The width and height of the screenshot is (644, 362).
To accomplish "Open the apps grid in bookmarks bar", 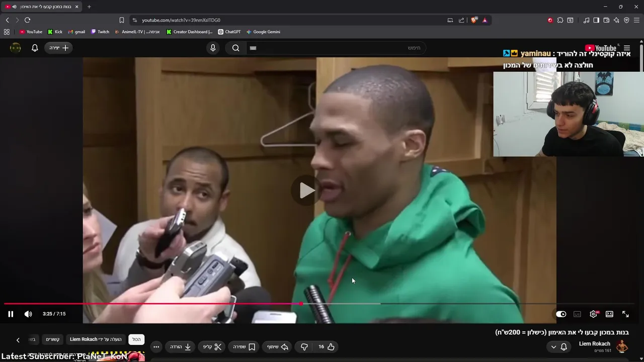I will click(x=7, y=32).
